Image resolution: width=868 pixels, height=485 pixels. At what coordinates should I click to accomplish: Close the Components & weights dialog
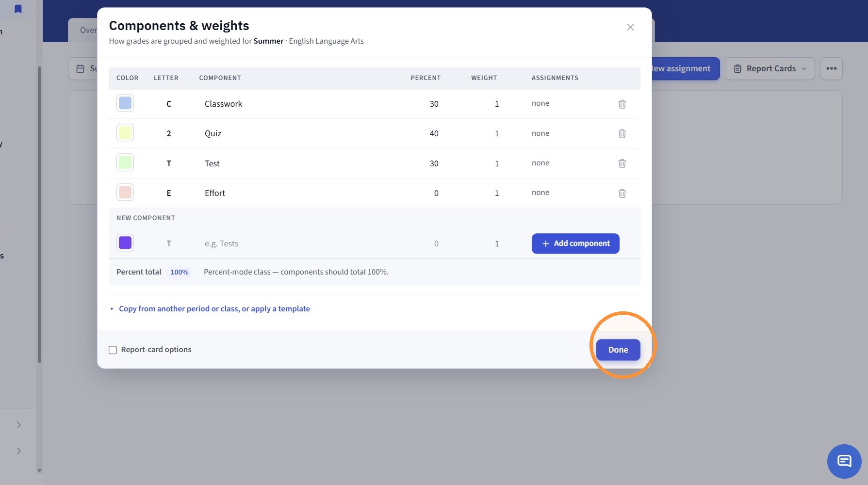click(x=630, y=27)
